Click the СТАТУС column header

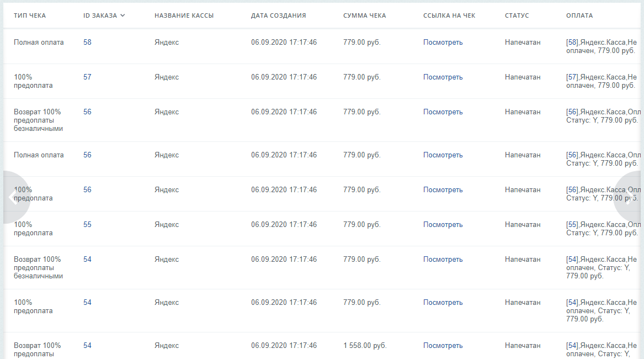pyautogui.click(x=517, y=15)
